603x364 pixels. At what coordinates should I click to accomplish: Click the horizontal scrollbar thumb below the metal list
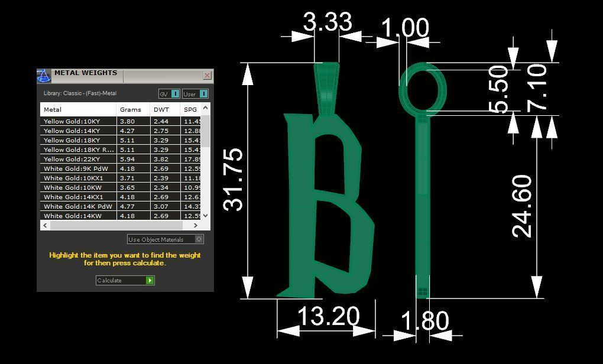(x=115, y=225)
